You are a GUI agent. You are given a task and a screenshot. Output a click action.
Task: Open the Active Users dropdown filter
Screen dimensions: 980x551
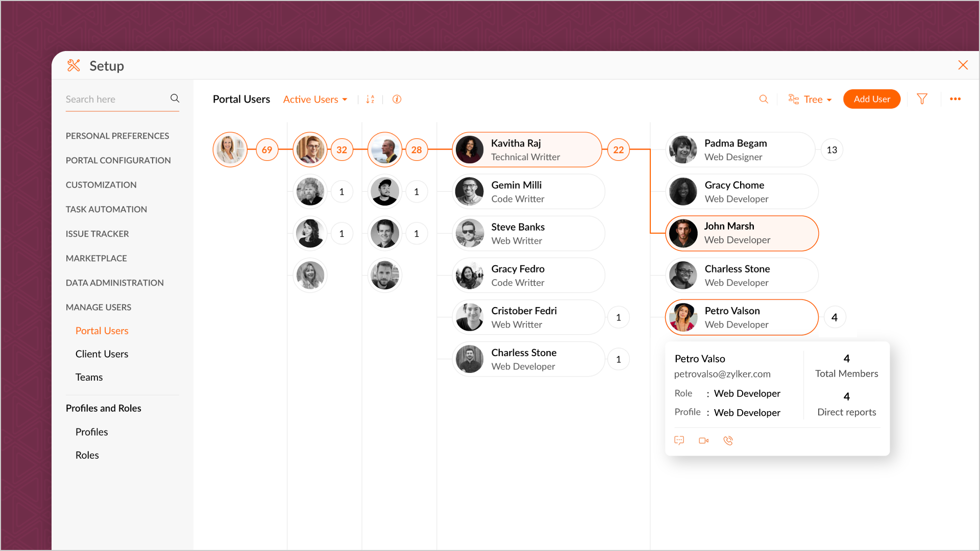point(314,99)
